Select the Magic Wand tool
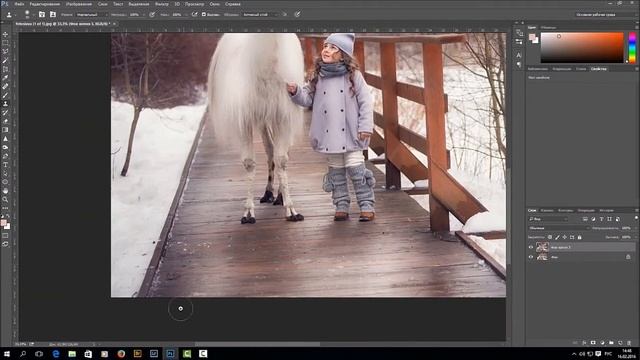 point(5,60)
